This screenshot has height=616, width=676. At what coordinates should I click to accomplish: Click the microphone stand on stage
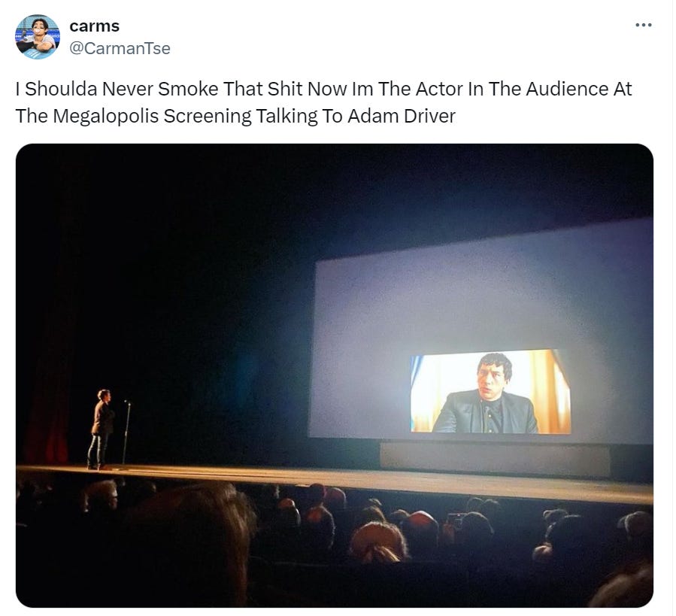click(x=126, y=432)
